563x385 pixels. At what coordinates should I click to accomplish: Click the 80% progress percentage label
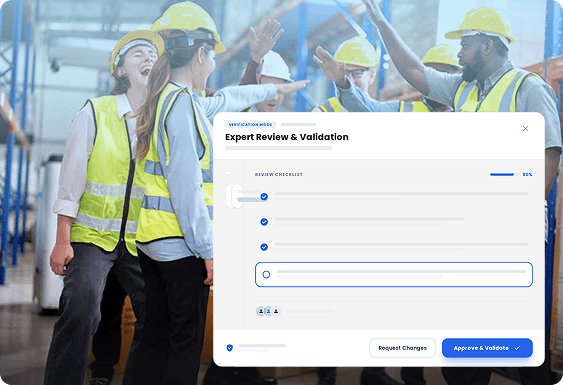(527, 175)
